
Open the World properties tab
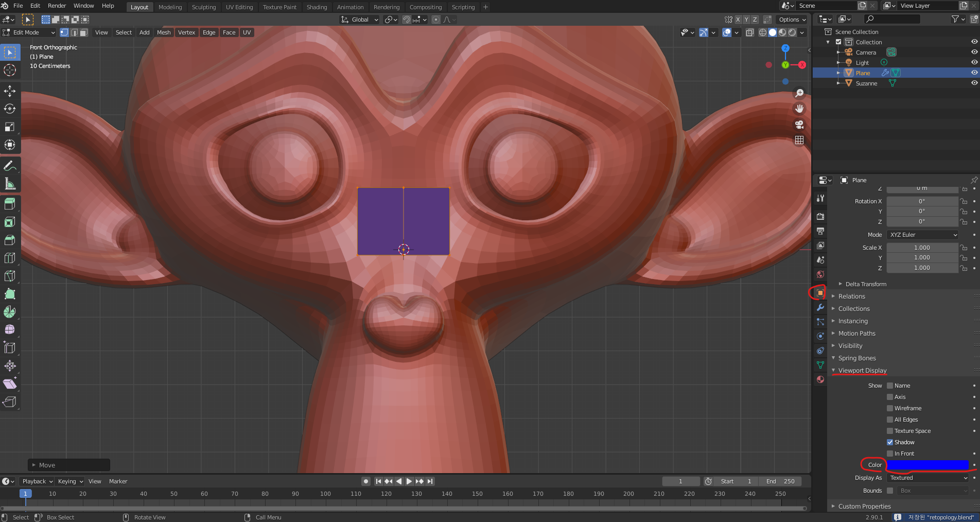[x=820, y=274]
